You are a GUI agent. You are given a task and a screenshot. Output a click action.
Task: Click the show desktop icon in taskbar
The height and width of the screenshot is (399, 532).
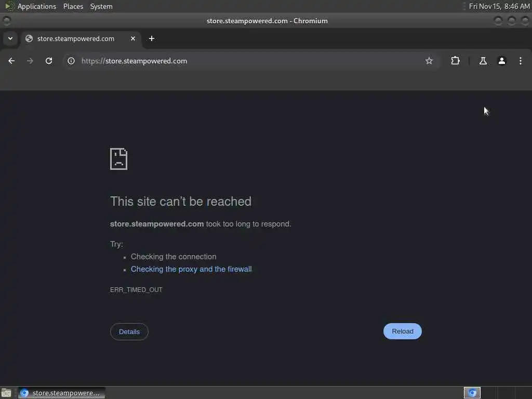pos(6,393)
